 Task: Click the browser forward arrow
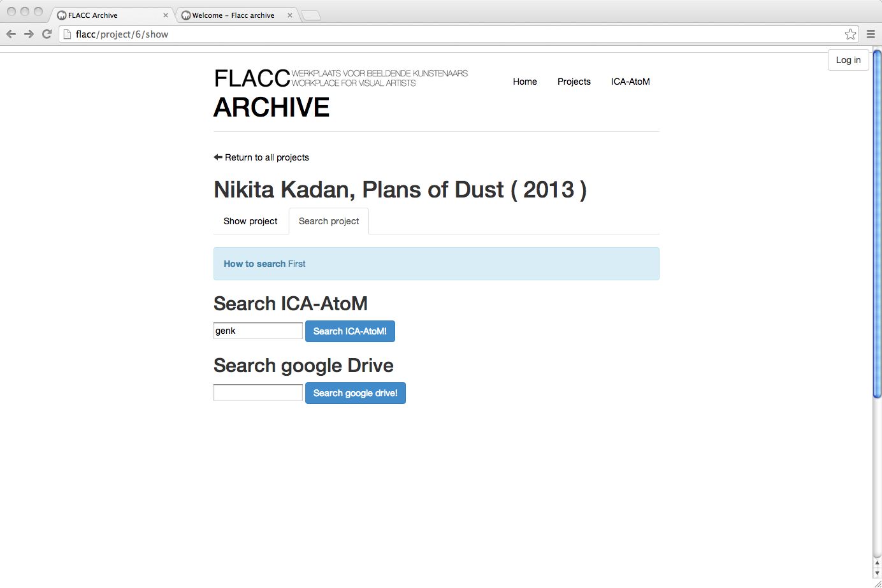pos(29,34)
